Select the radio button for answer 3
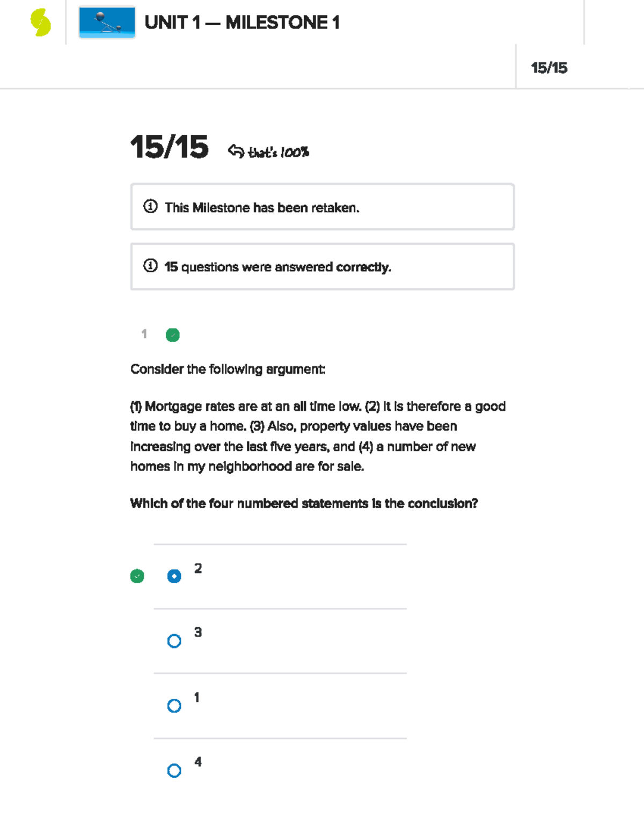 [174, 641]
